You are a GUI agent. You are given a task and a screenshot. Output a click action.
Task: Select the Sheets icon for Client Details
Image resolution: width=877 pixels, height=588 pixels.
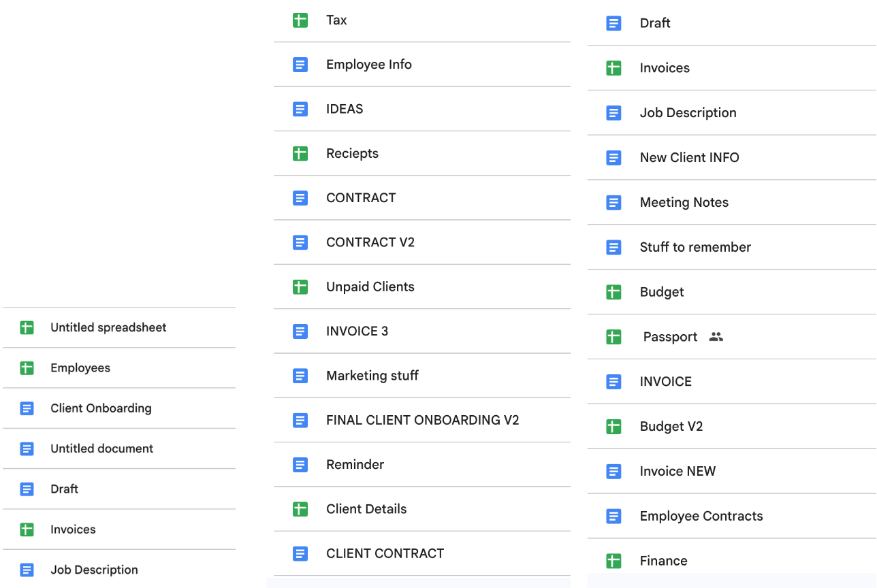300,509
